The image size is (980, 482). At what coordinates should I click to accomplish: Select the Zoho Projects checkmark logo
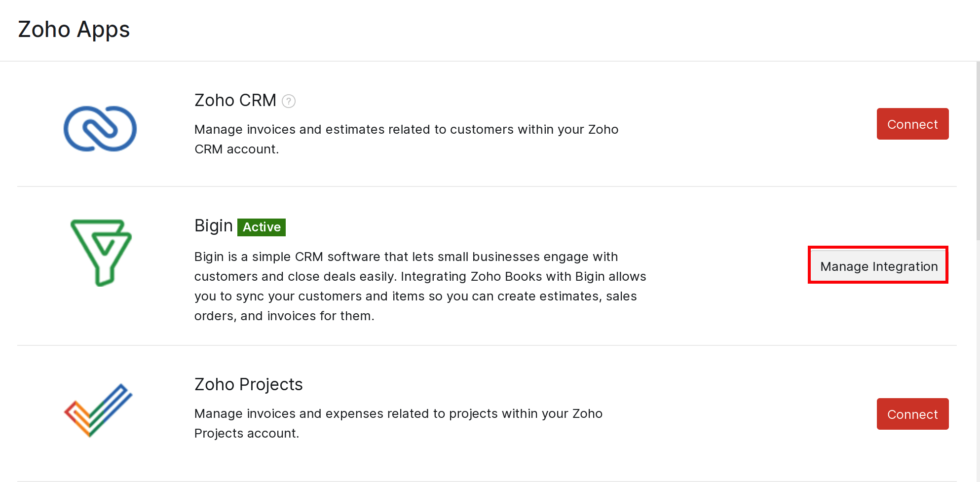click(x=99, y=410)
